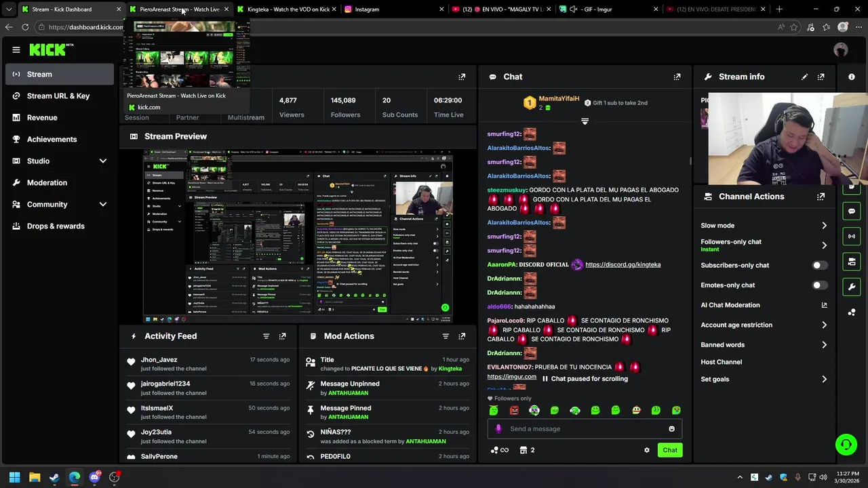Open the hamburger menu beside Kick logo
Viewport: 868px width, 488px height.
click(x=16, y=49)
